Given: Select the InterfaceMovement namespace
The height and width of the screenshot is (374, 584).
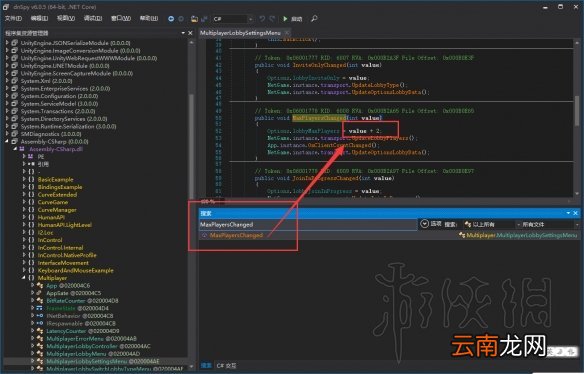Looking at the screenshot, I should [63, 263].
